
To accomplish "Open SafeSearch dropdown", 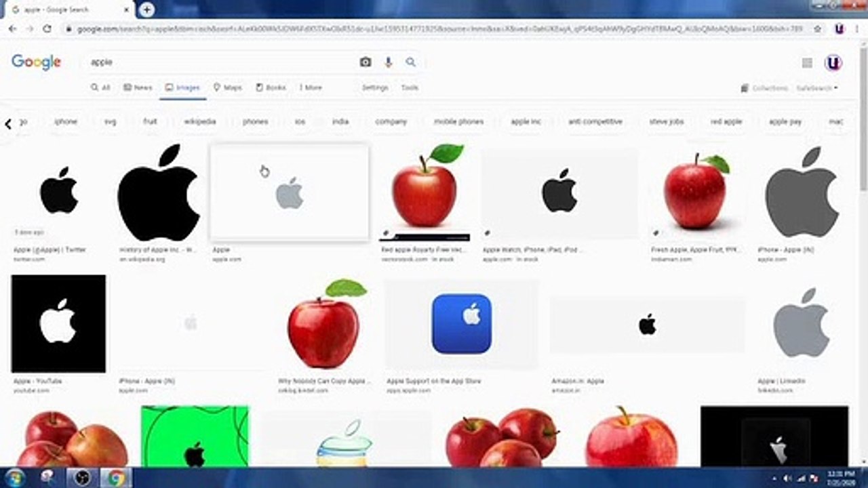I will click(x=817, y=88).
